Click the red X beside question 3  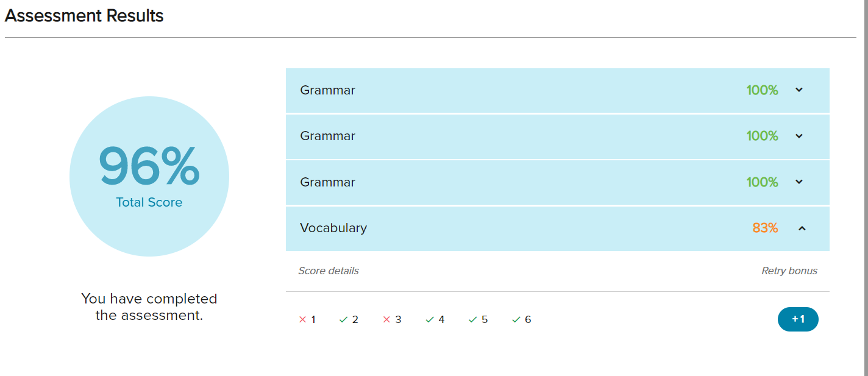tap(386, 319)
